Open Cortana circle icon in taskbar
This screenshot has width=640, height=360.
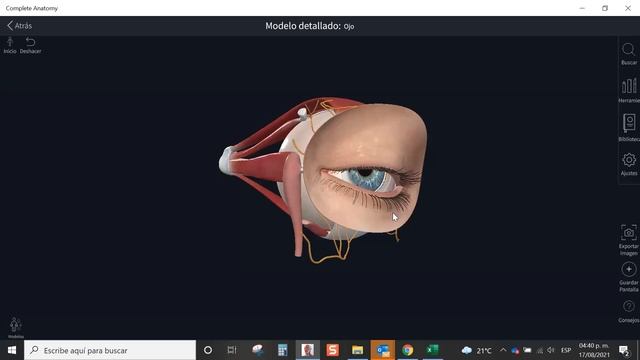(x=208, y=350)
